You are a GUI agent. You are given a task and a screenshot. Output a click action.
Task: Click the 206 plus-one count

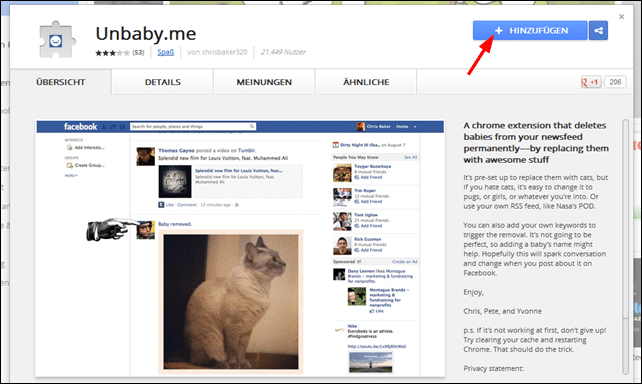(615, 82)
